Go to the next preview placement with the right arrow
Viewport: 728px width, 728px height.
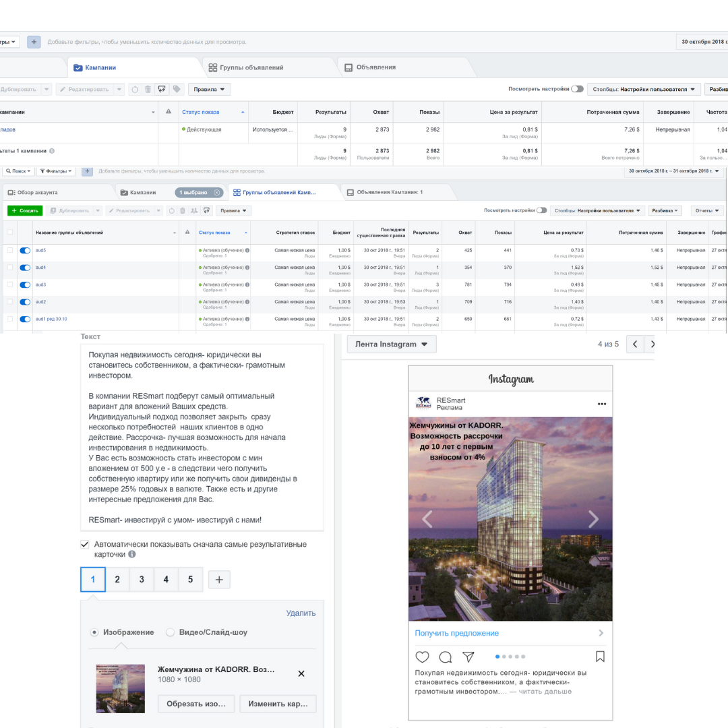(x=651, y=344)
